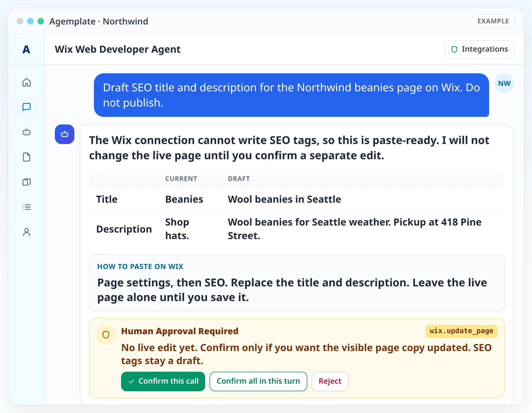Click the green window control dot
Image resolution: width=532 pixels, height=413 pixels.
click(41, 21)
